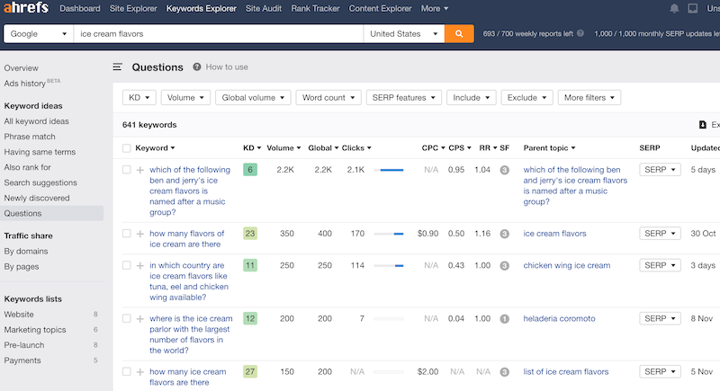Open the Marketing topics keyword list
The image size is (720, 391).
coord(35,330)
